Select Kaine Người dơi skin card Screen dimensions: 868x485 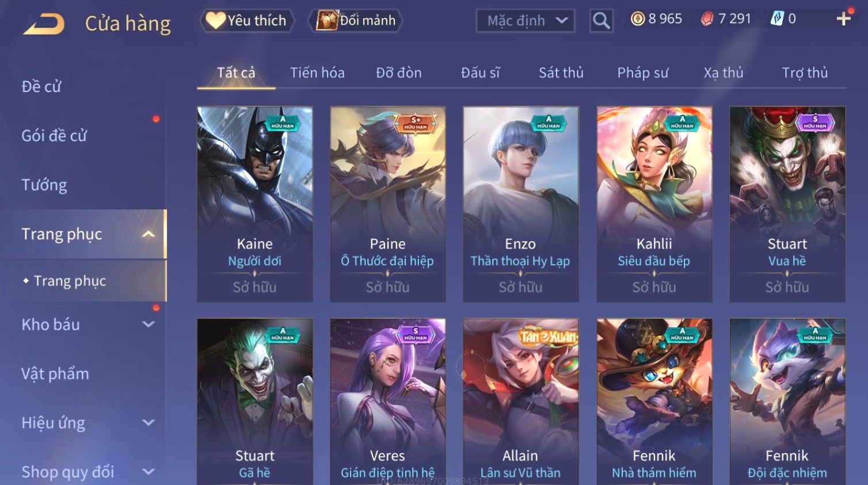(x=255, y=204)
